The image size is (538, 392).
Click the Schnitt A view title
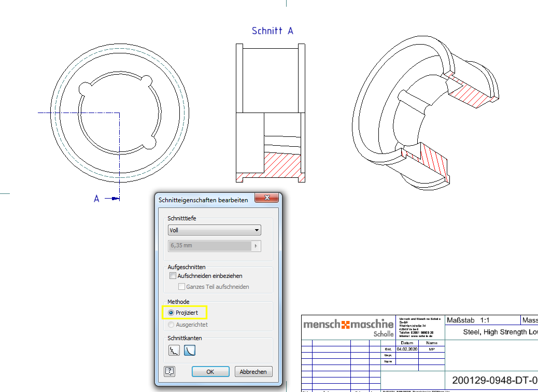272,31
